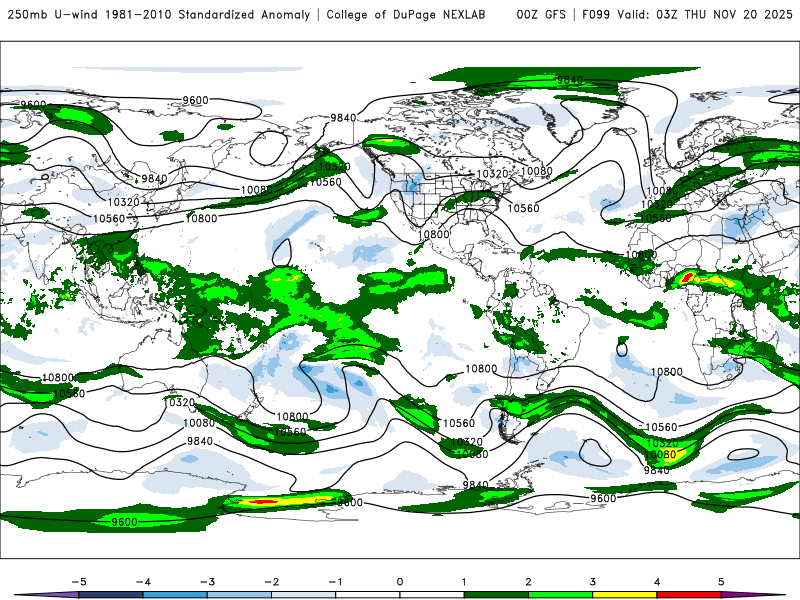This screenshot has width=800, height=600.
Task: Click the '10800' contour label over northwest Africa
Action: (x=641, y=255)
